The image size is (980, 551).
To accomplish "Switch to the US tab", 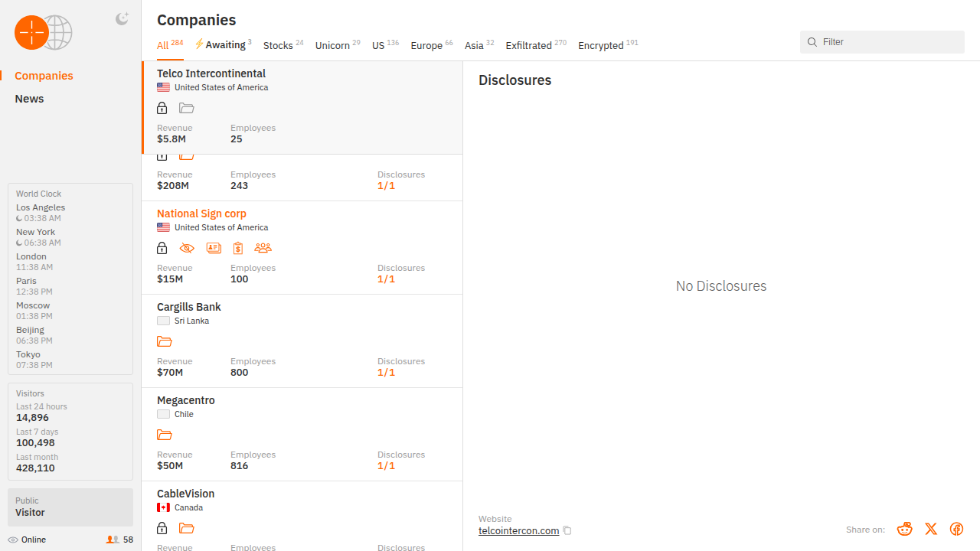I will [385, 45].
